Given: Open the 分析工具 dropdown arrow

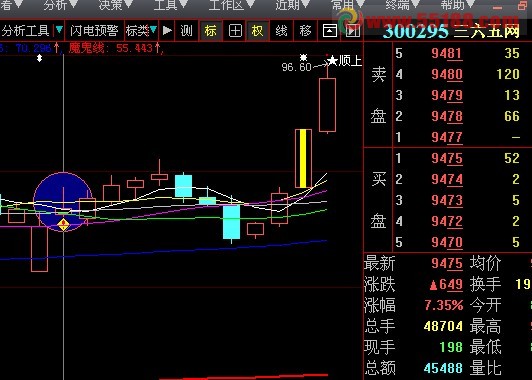Looking at the screenshot, I should coord(59,30).
